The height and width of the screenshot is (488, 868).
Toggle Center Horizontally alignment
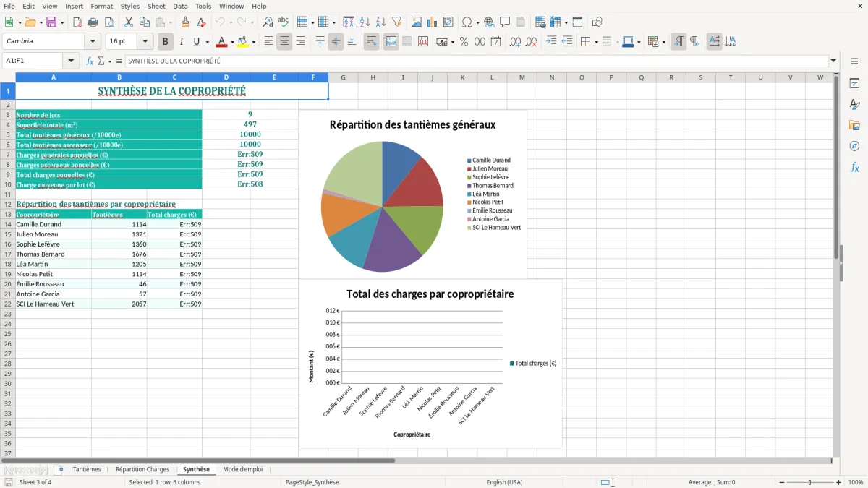pyautogui.click(x=284, y=42)
